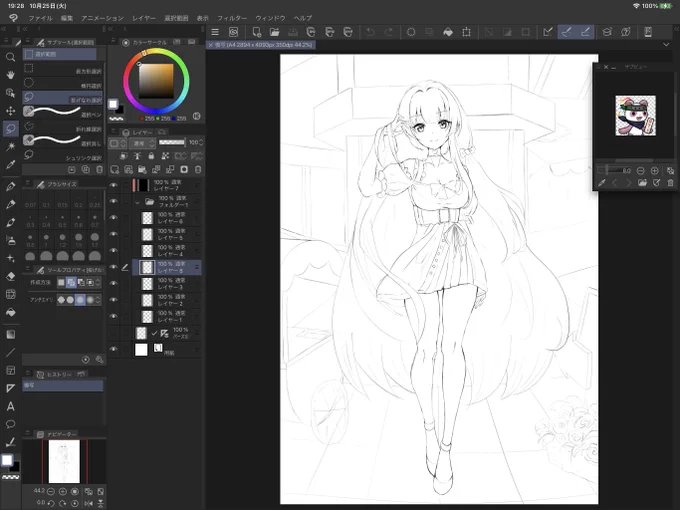The image size is (680, 510).
Task: Select the Move Layer four-arrow tool
Action: (x=10, y=111)
